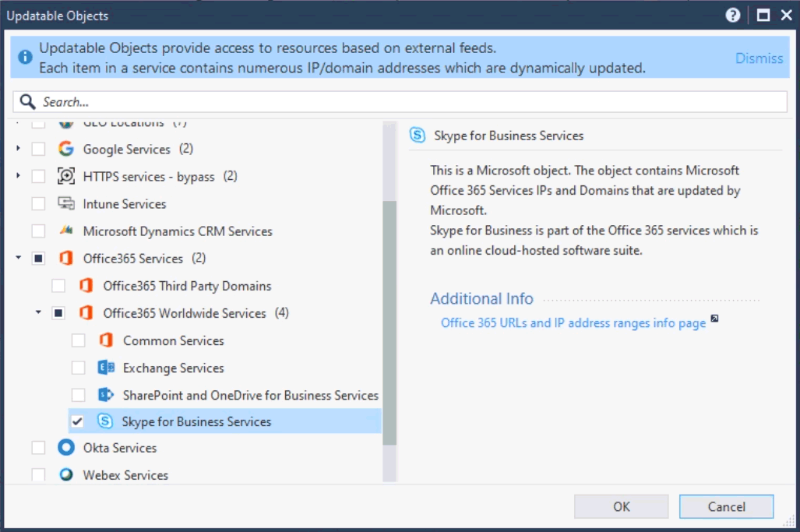The height and width of the screenshot is (532, 800).
Task: Select the Google Services row label
Action: (126, 149)
